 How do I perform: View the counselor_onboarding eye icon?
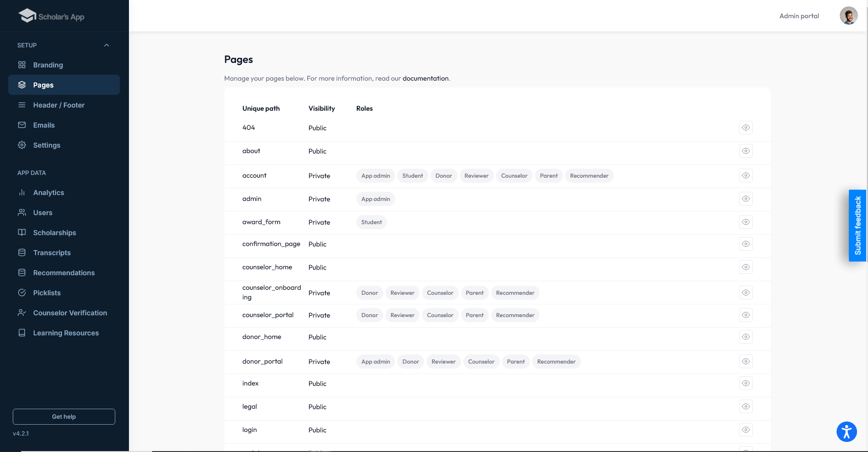click(746, 293)
